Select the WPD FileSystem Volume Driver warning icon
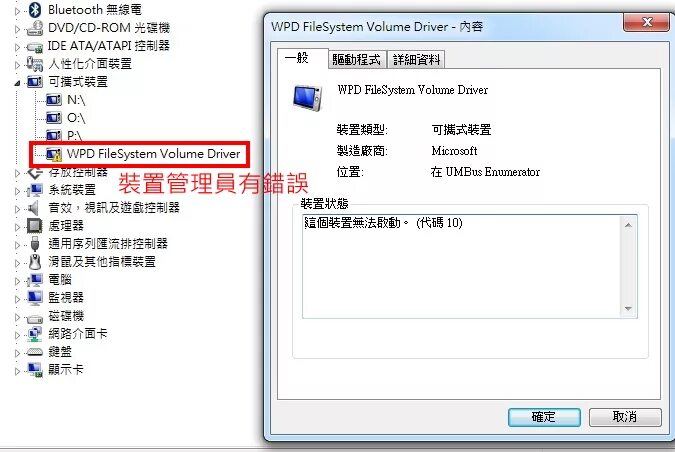Viewport: 675px width, 452px height. pos(54,154)
